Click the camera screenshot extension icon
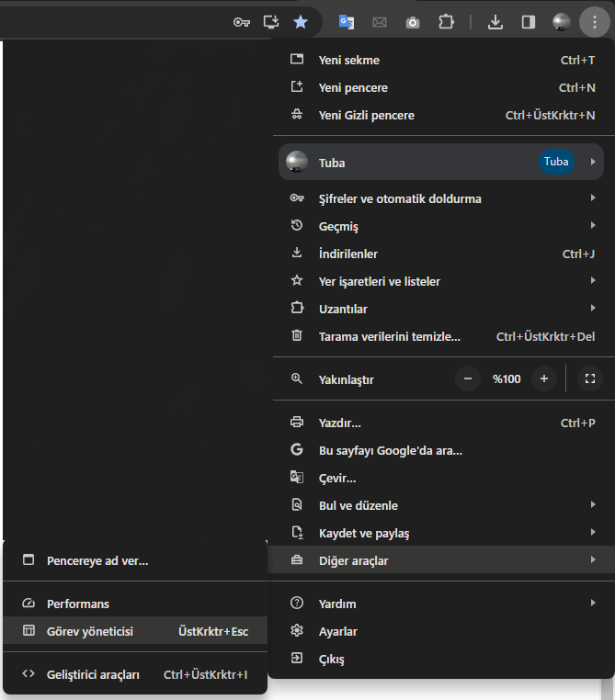The image size is (615, 700). tap(413, 22)
